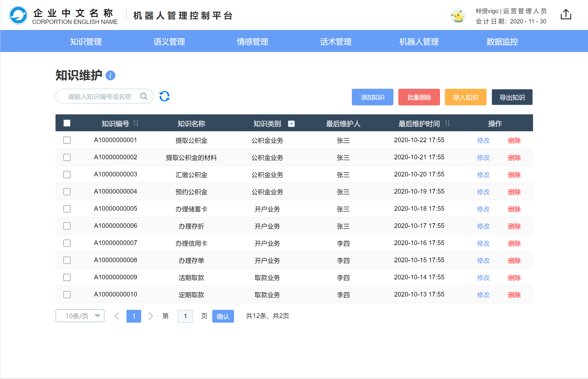Click the info icon next to 知识维护
The image size is (588, 379).
coord(110,75)
